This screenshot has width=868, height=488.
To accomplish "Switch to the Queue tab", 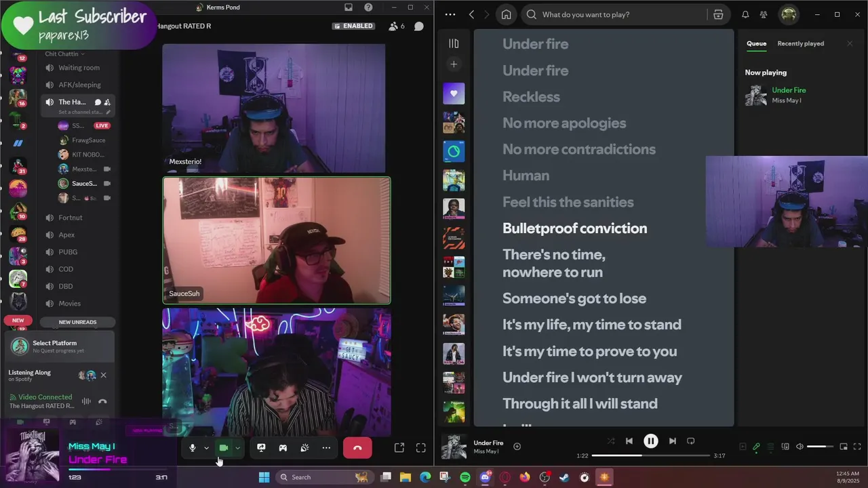I will 757,43.
